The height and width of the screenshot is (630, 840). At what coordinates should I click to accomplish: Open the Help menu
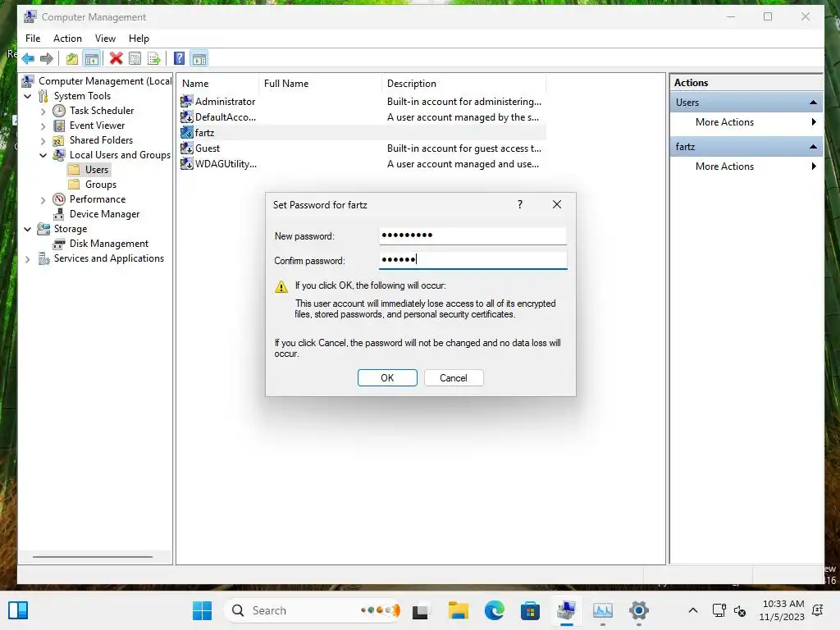tap(139, 39)
